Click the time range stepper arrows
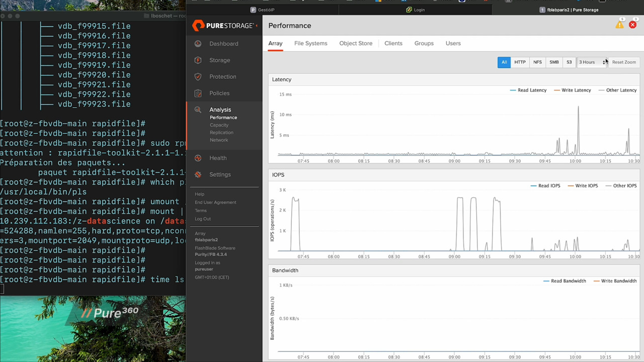 [605, 62]
